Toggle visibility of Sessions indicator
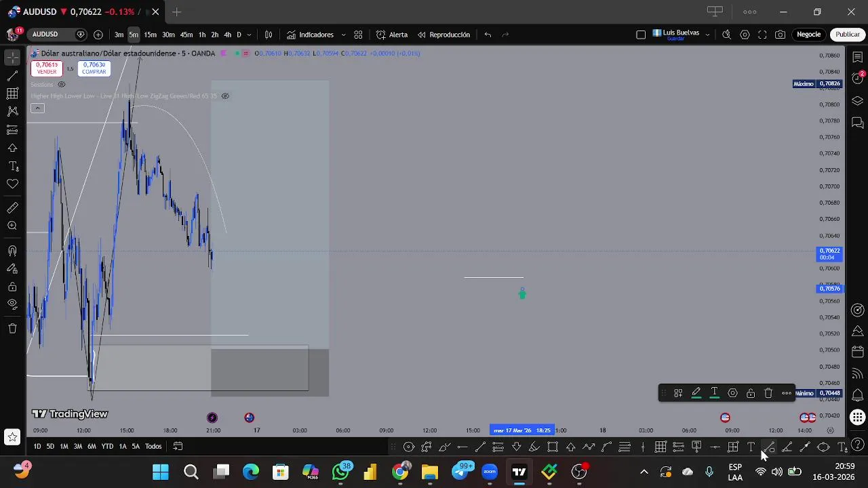 tap(61, 85)
